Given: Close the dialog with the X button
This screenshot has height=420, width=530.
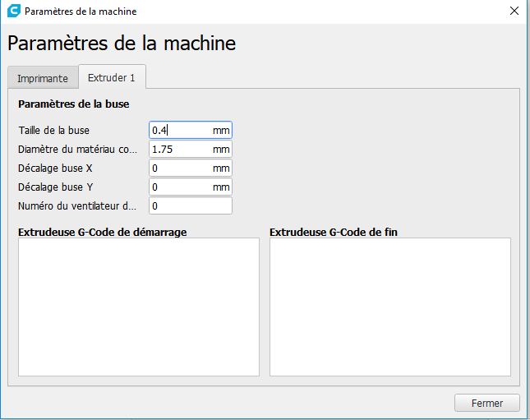Looking at the screenshot, I should (514, 11).
